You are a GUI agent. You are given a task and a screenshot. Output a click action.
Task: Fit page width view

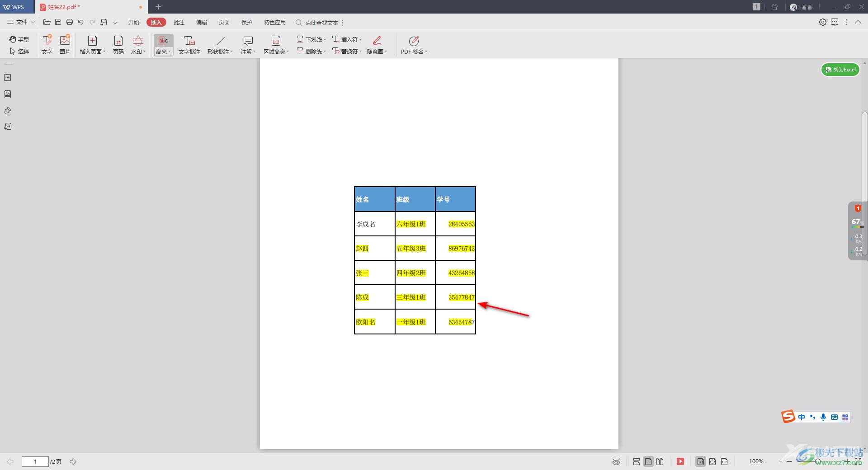pos(724,461)
